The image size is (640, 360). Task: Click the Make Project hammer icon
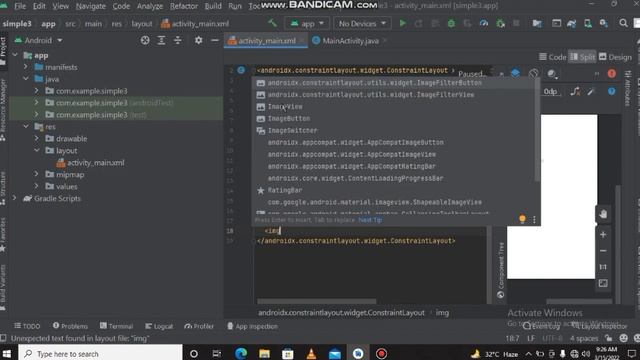click(272, 23)
